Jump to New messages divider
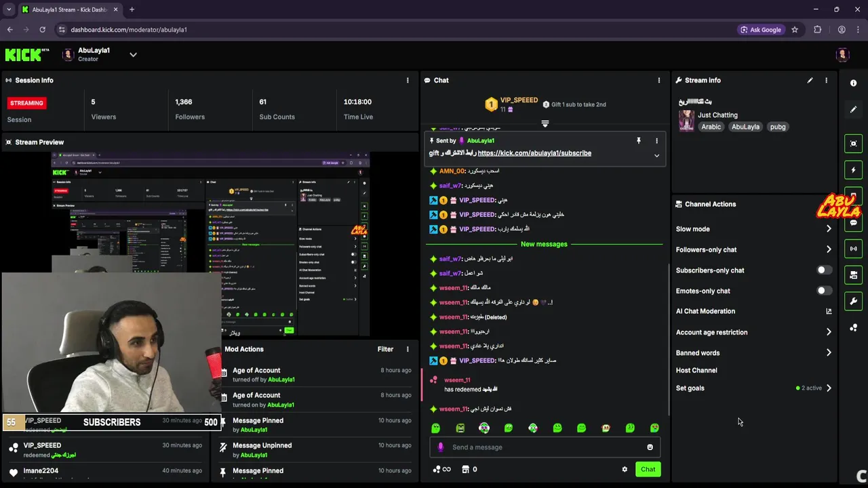This screenshot has height=488, width=868. pyautogui.click(x=544, y=244)
